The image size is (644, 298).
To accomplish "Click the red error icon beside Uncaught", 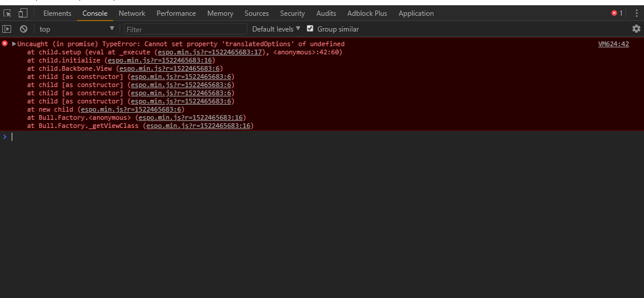I will (x=5, y=44).
